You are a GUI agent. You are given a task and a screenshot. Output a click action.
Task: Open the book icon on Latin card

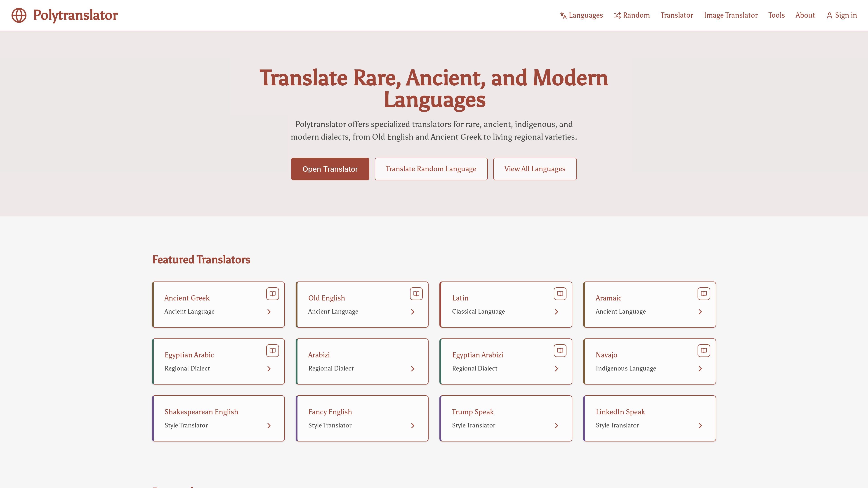(x=560, y=294)
